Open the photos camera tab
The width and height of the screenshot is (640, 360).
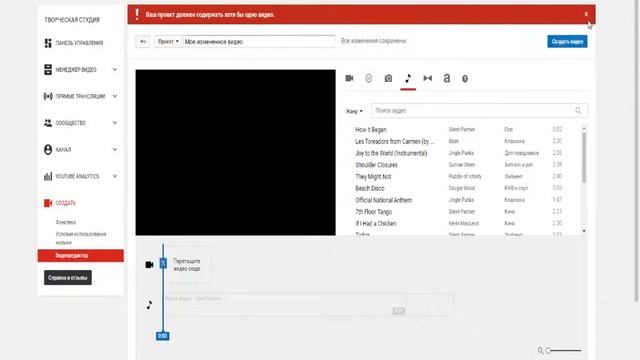pos(388,78)
